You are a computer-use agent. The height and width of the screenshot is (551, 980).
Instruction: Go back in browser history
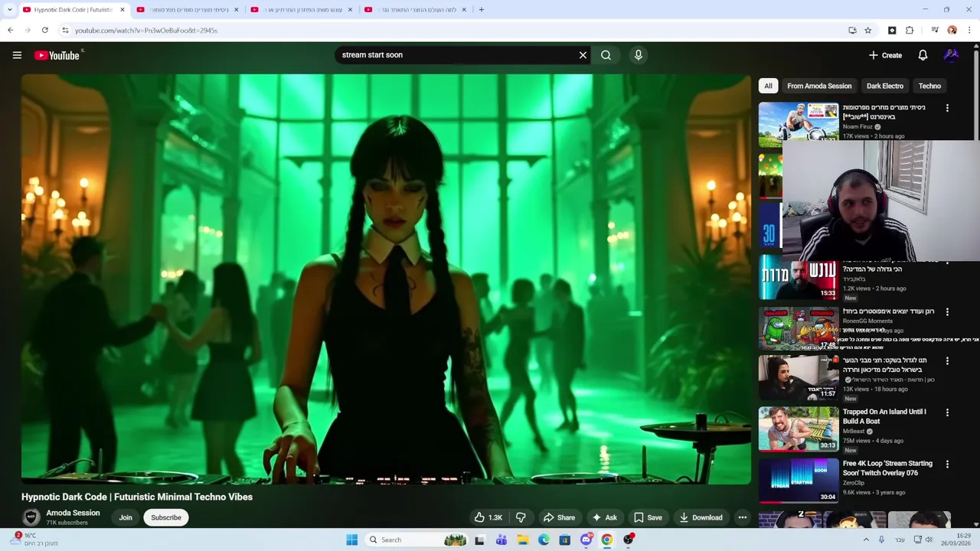tap(10, 30)
